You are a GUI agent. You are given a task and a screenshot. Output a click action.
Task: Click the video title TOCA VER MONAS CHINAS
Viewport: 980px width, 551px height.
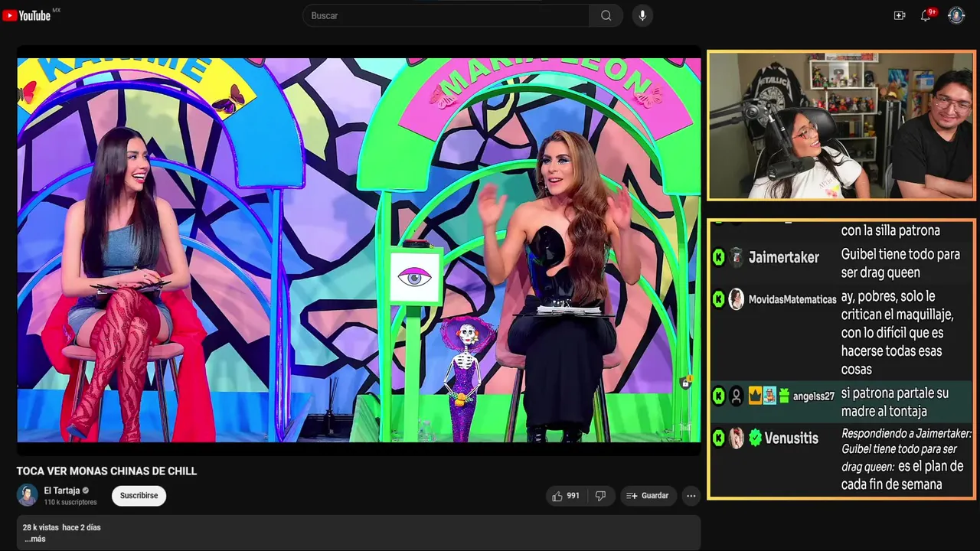click(107, 471)
